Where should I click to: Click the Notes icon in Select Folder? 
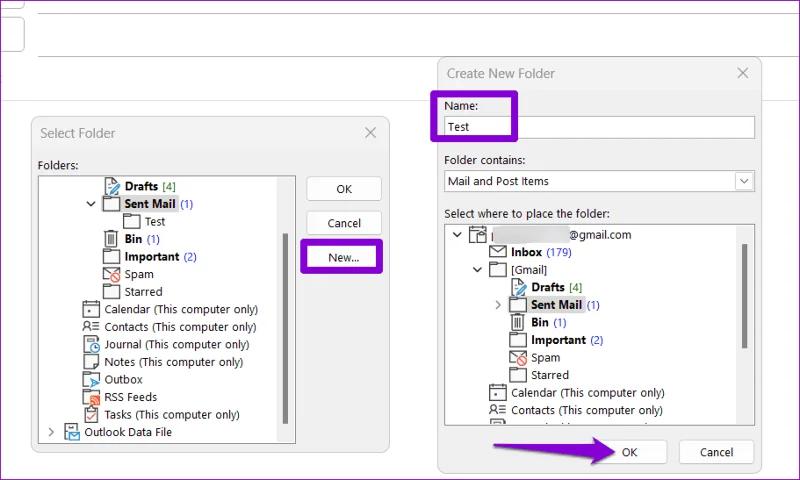point(91,362)
